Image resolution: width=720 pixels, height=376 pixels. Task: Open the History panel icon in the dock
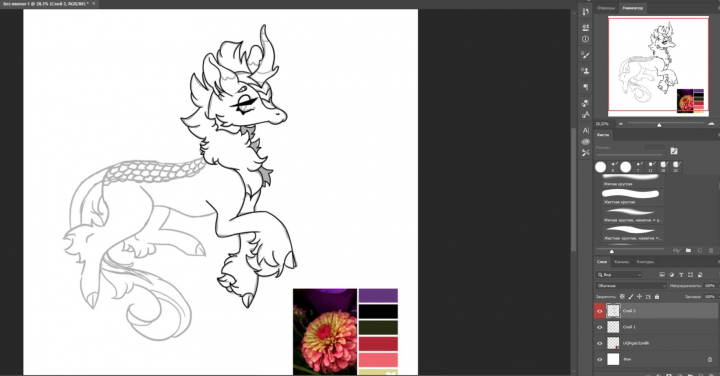585,11
